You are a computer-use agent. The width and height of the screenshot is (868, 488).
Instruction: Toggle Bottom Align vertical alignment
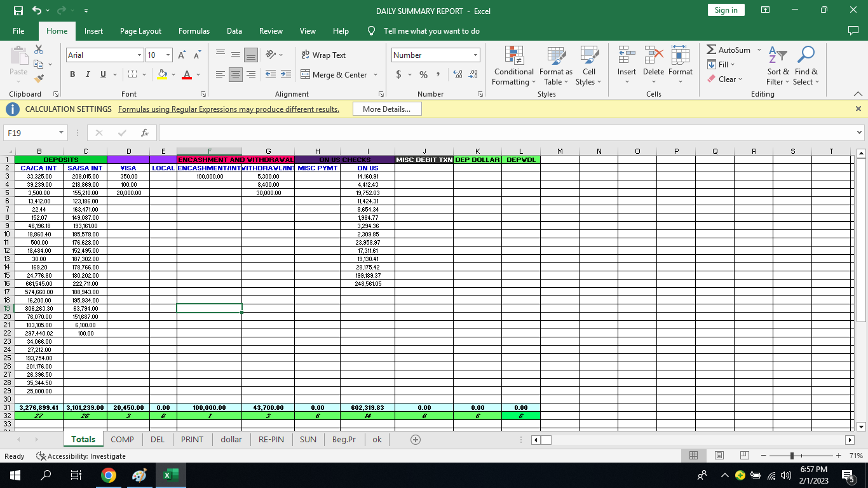(251, 55)
